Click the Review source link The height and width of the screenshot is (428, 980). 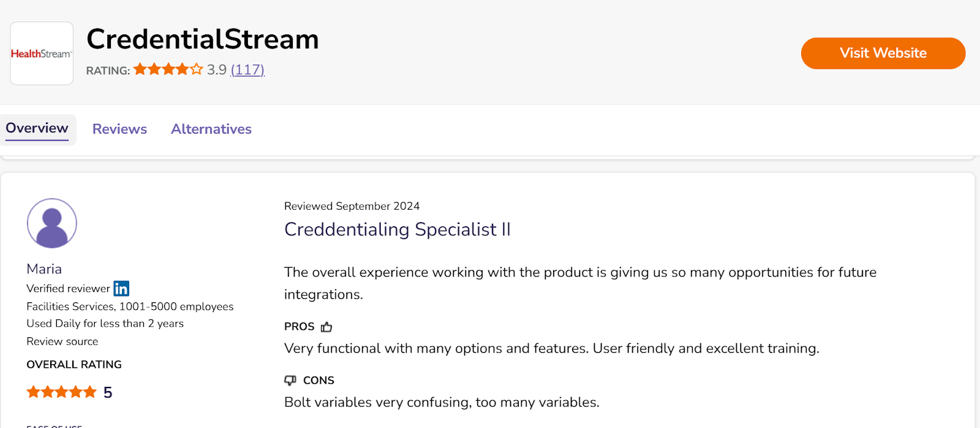point(62,342)
